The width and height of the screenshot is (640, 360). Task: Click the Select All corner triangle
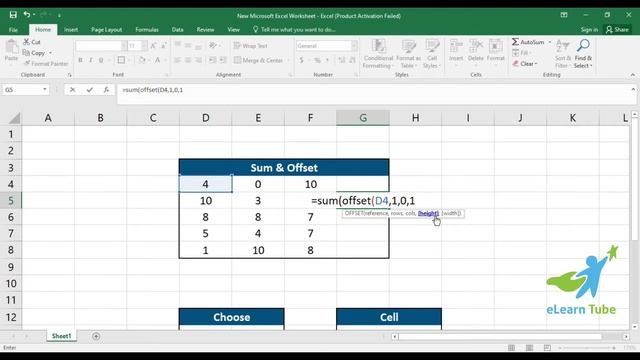click(x=14, y=118)
